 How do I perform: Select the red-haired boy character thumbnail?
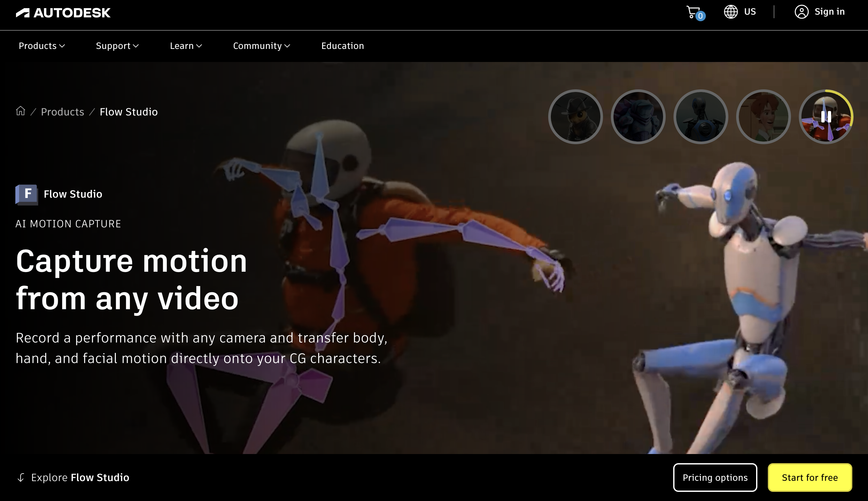(763, 117)
